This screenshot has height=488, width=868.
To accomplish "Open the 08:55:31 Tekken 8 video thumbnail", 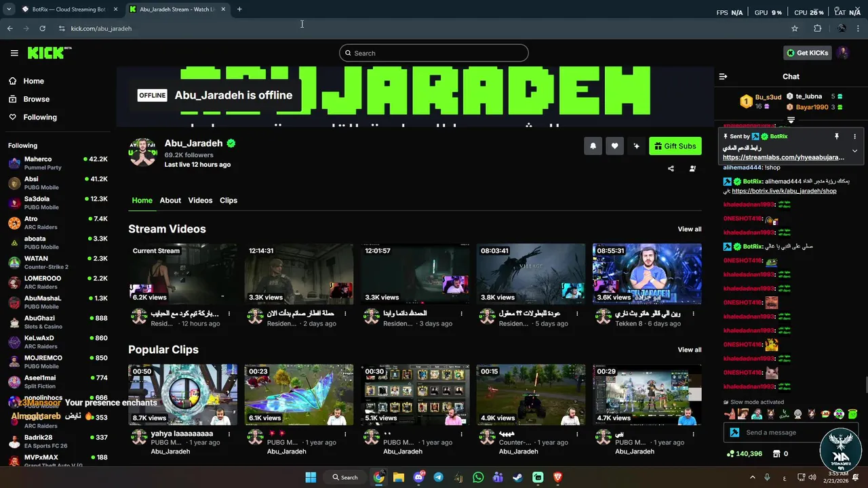I will pos(647,274).
